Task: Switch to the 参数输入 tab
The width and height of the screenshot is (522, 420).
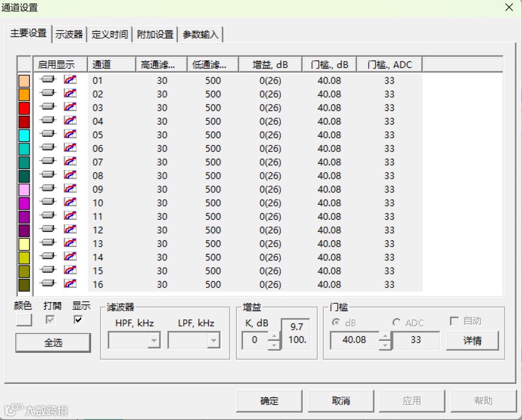Action: click(x=201, y=34)
